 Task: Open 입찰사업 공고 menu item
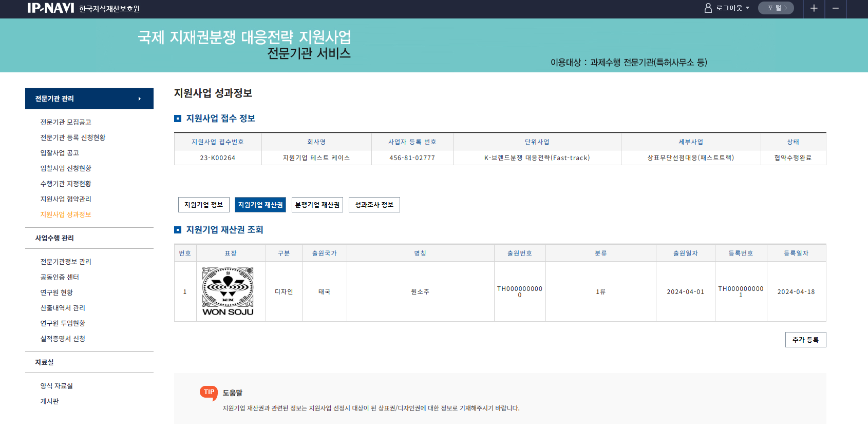click(60, 153)
